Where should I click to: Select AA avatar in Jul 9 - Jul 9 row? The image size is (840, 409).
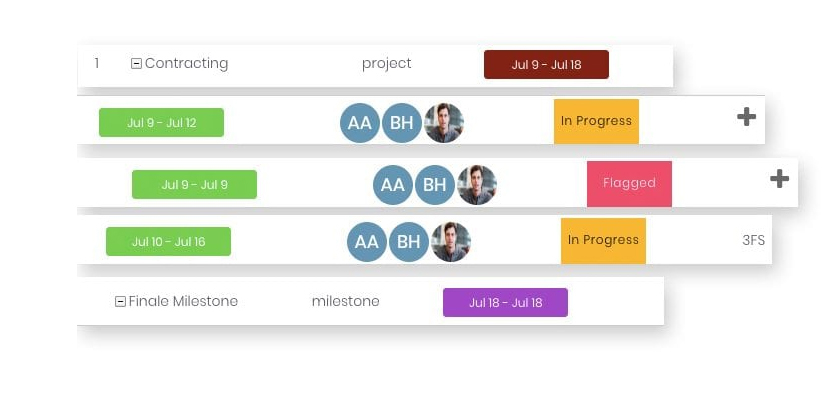click(x=393, y=185)
